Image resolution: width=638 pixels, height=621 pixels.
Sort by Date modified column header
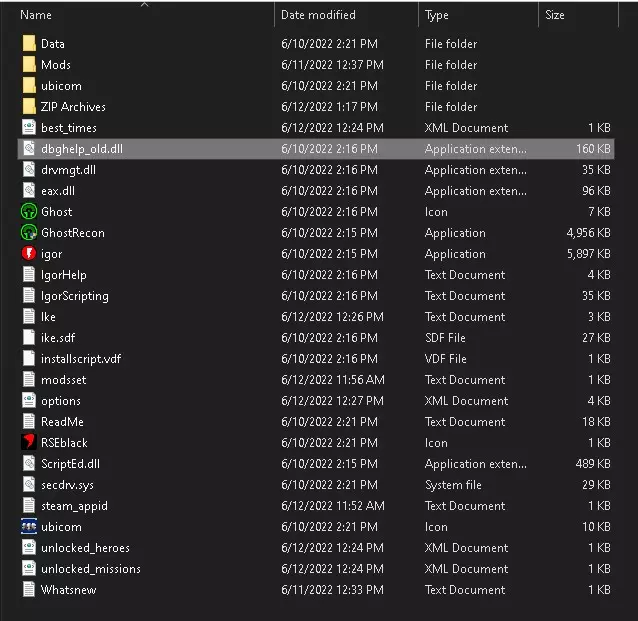(318, 15)
